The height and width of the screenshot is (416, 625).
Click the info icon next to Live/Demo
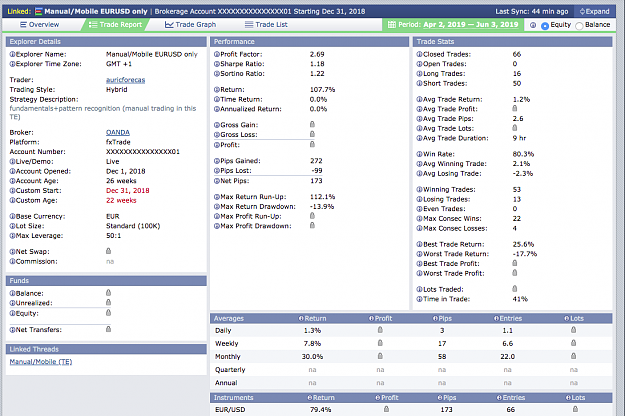pos(12,162)
